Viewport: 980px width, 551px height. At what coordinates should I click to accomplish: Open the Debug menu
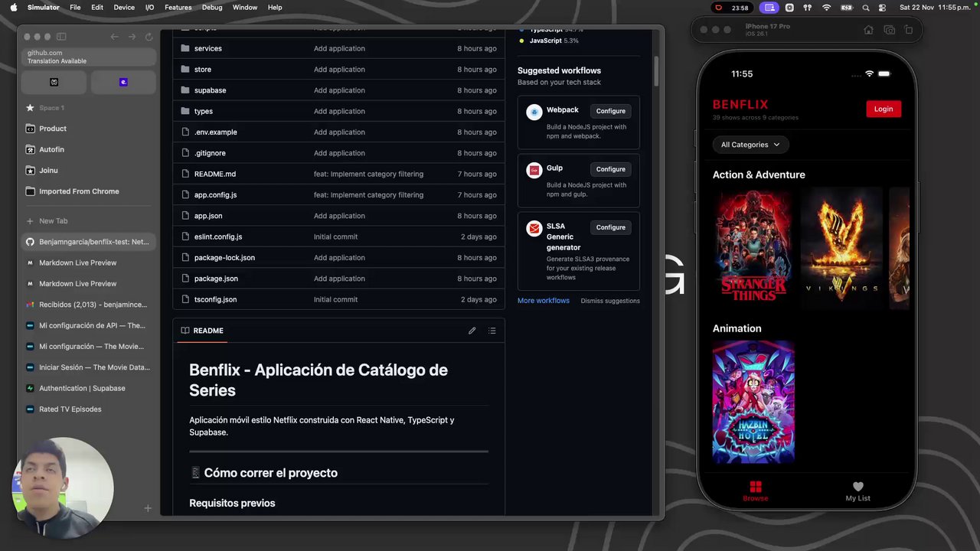tap(212, 8)
